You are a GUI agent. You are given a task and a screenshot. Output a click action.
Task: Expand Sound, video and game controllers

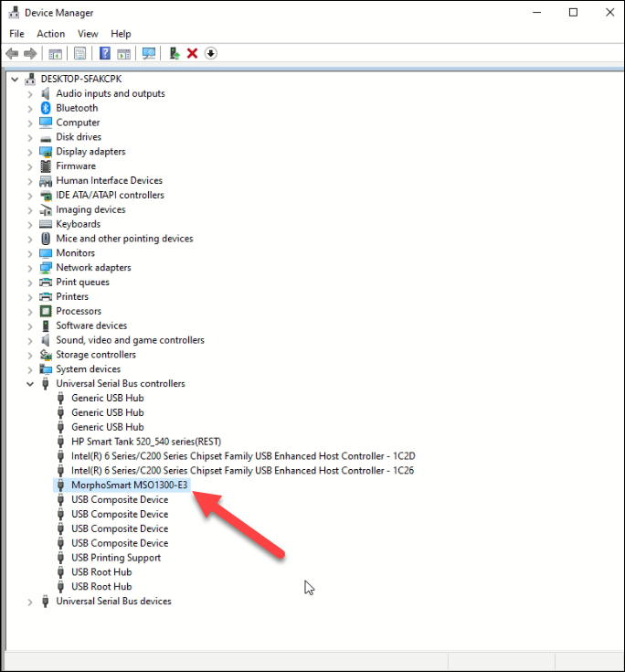click(30, 341)
